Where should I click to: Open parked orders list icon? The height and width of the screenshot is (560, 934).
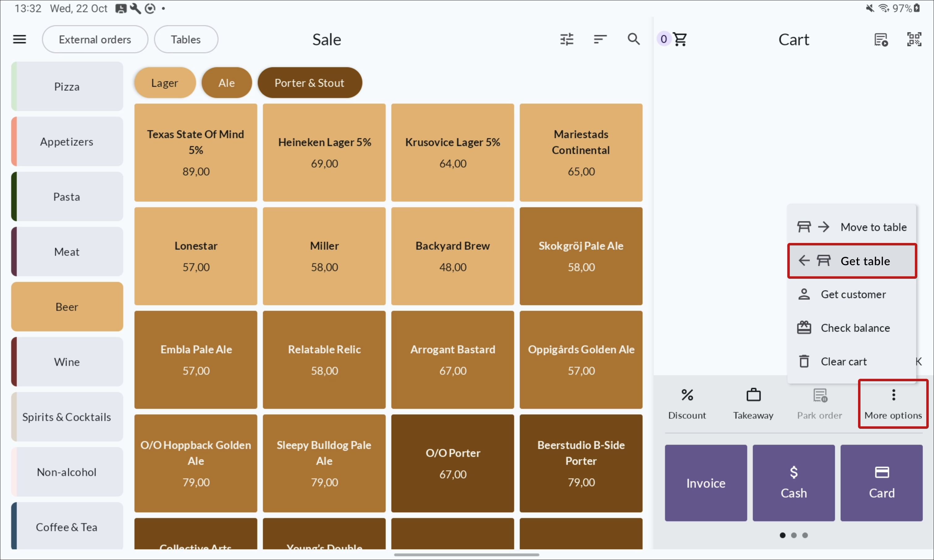[881, 39]
